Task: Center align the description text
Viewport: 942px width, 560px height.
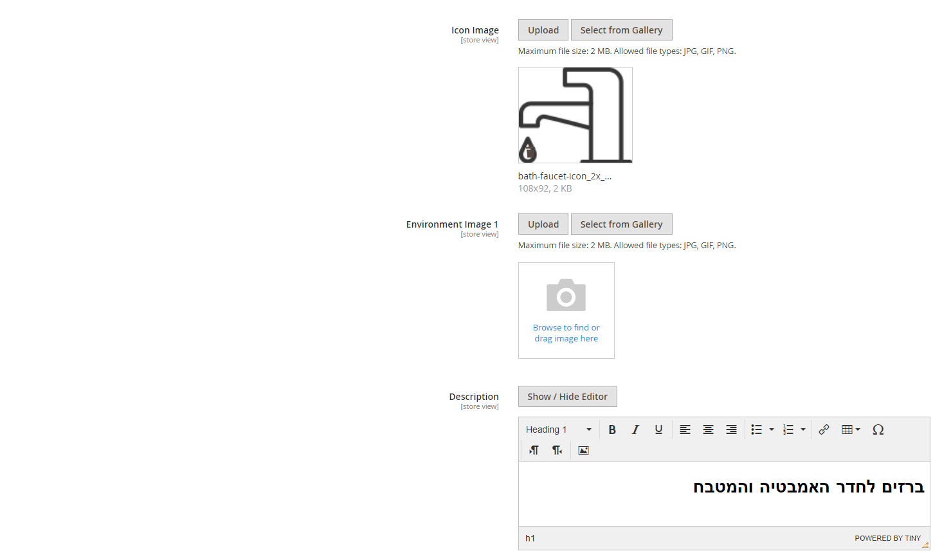Action: click(x=708, y=429)
